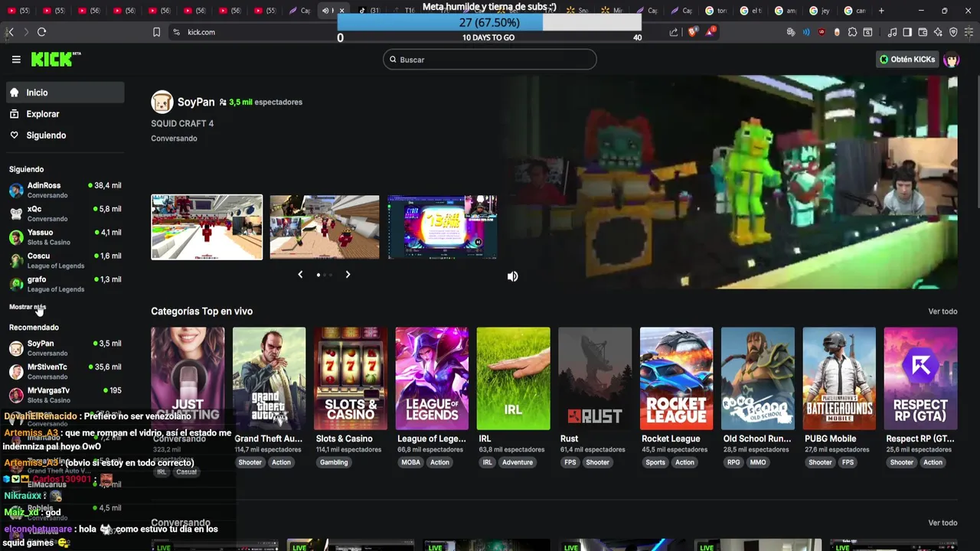Open the League of Legends category card
This screenshot has height=551, width=980.
[432, 379]
